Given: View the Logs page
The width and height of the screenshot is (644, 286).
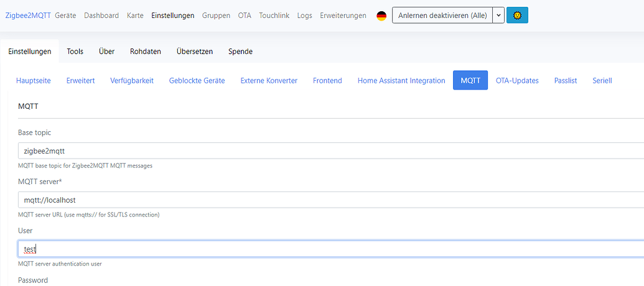Looking at the screenshot, I should click(x=305, y=16).
